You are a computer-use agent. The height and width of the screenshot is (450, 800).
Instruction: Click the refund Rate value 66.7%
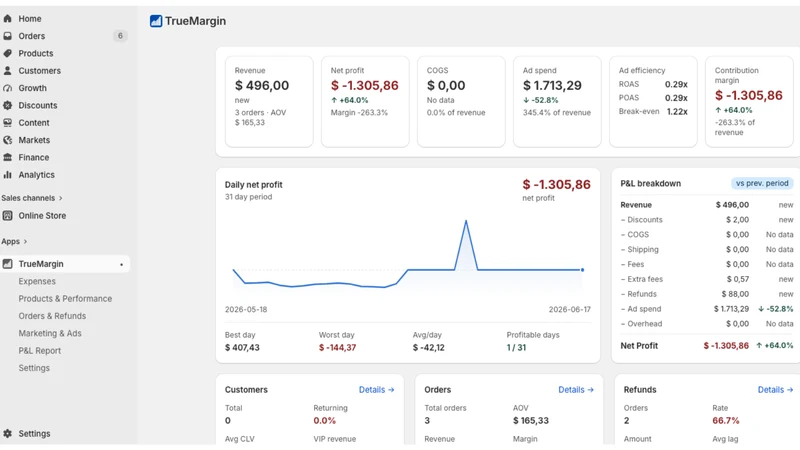pos(726,420)
